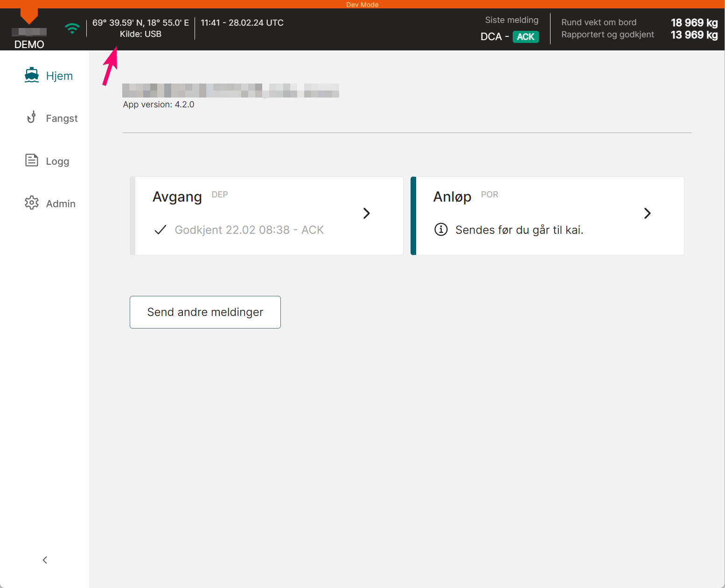The width and height of the screenshot is (725, 588).
Task: Click the Rund vekt om bord weight summary
Action: (x=639, y=28)
